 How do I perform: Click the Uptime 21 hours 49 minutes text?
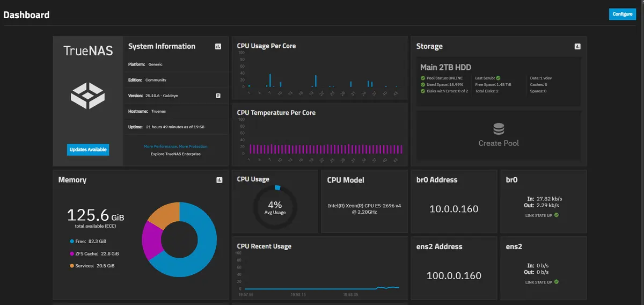[x=175, y=127]
